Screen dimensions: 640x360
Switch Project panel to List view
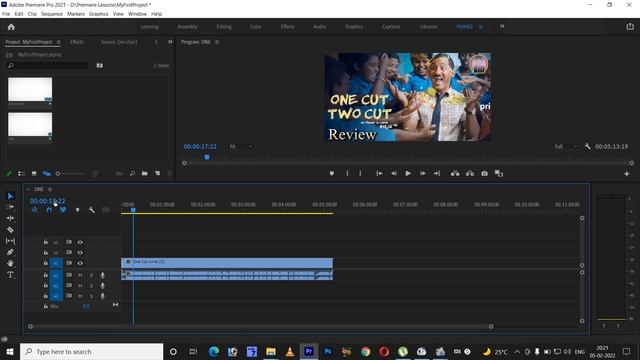(21, 173)
